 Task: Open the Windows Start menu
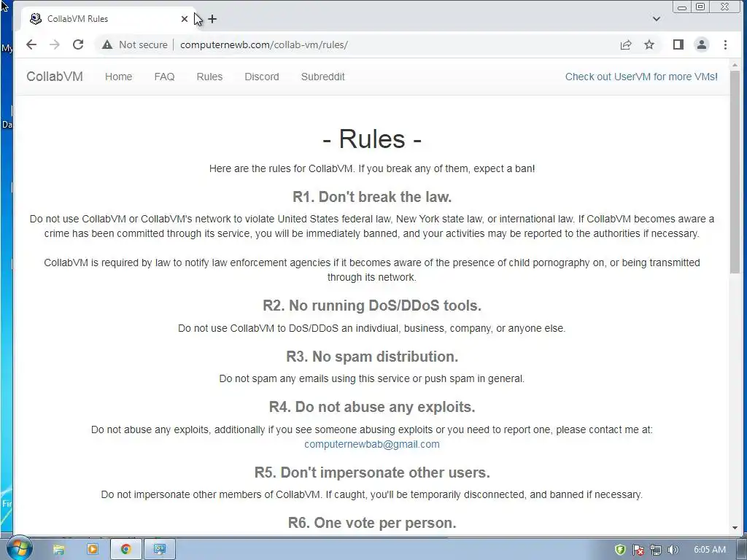pyautogui.click(x=19, y=548)
